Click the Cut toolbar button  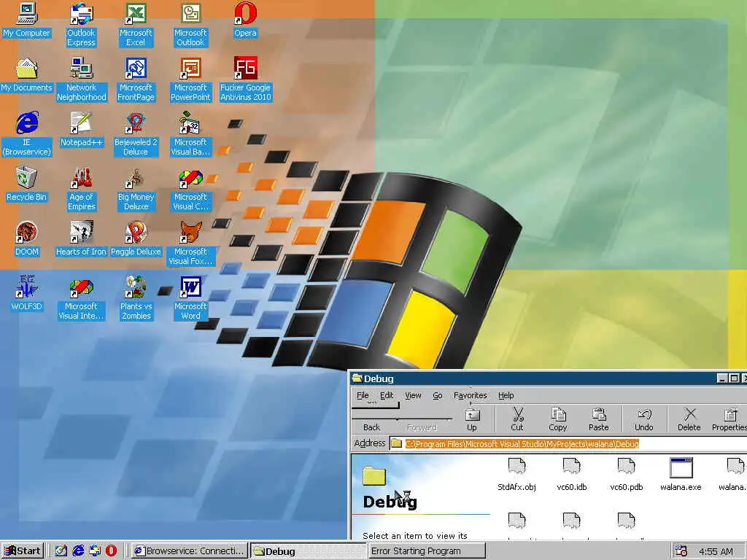[x=517, y=419]
